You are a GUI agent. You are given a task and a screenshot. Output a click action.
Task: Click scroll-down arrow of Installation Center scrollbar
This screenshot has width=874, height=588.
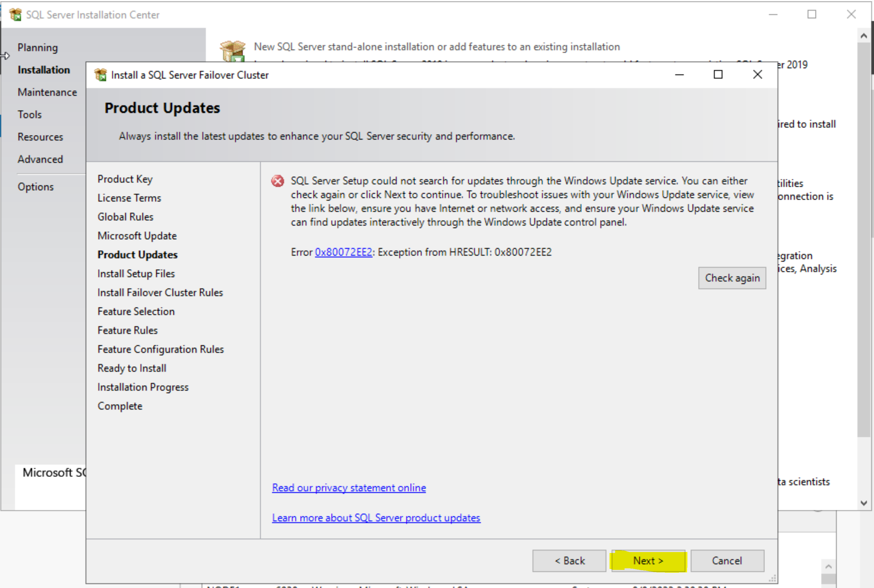point(864,503)
